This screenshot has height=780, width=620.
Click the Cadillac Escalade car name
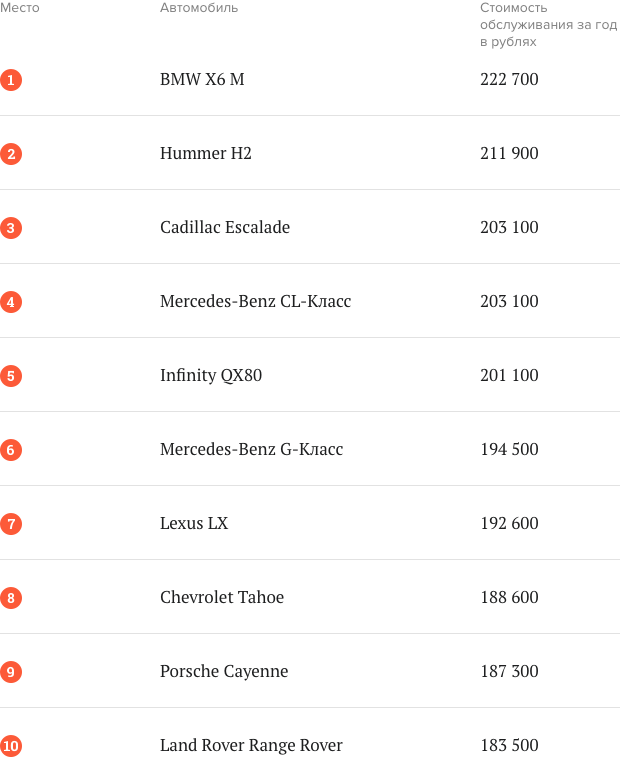pos(225,227)
